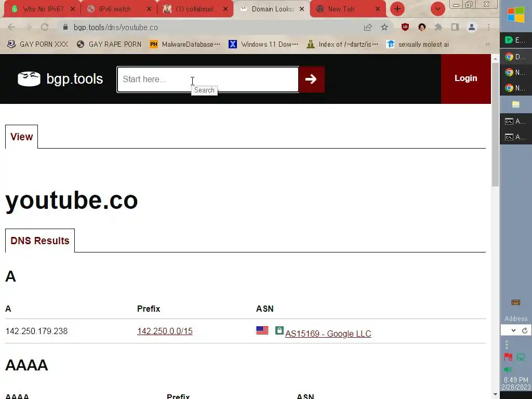Screen dimensions: 532x399
Task: Open the Chrome profile menu
Action: tap(472, 27)
